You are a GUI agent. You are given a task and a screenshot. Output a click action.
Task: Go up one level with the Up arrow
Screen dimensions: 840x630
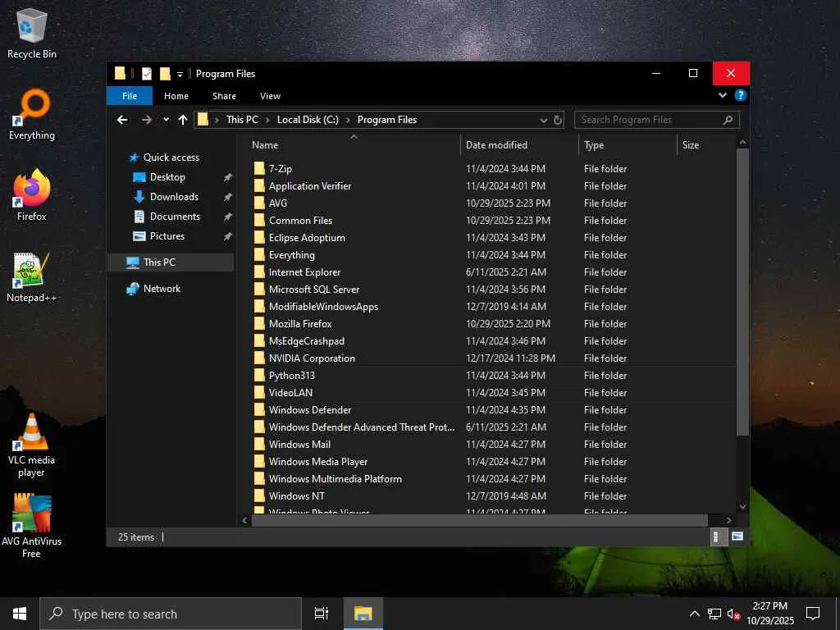coord(183,120)
